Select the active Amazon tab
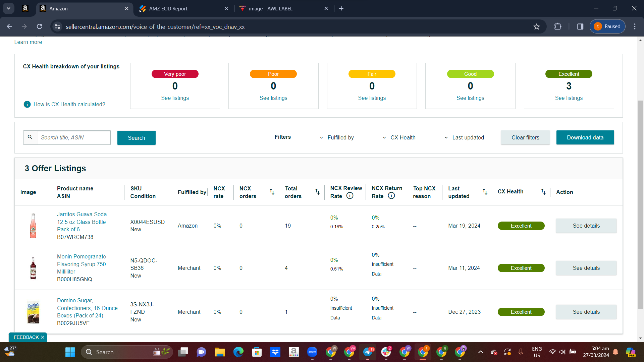This screenshot has height=362, width=644. pos(84,8)
